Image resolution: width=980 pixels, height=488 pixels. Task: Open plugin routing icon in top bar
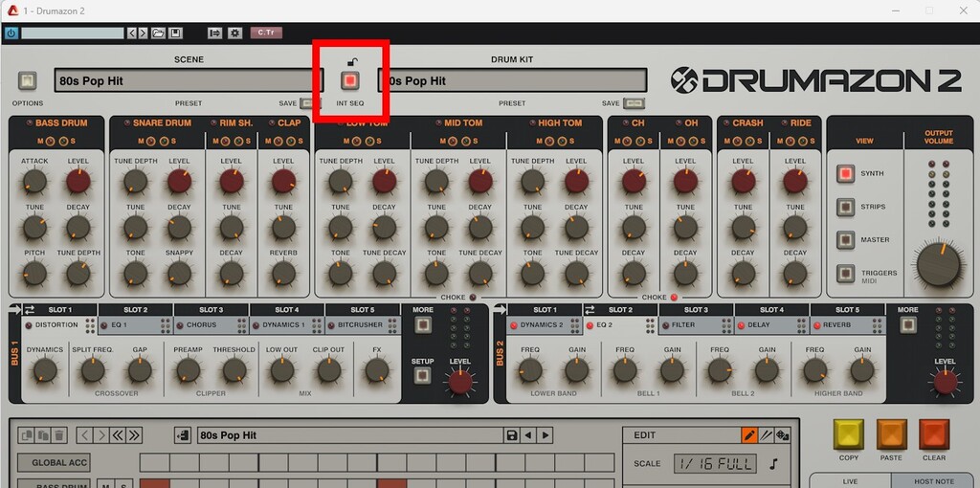point(215,33)
